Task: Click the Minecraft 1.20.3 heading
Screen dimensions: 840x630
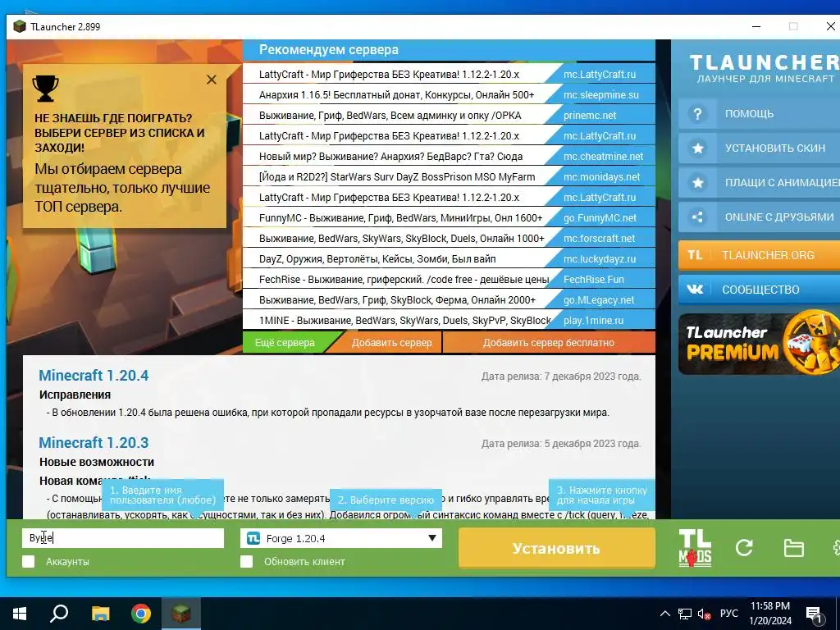Action: click(x=94, y=442)
